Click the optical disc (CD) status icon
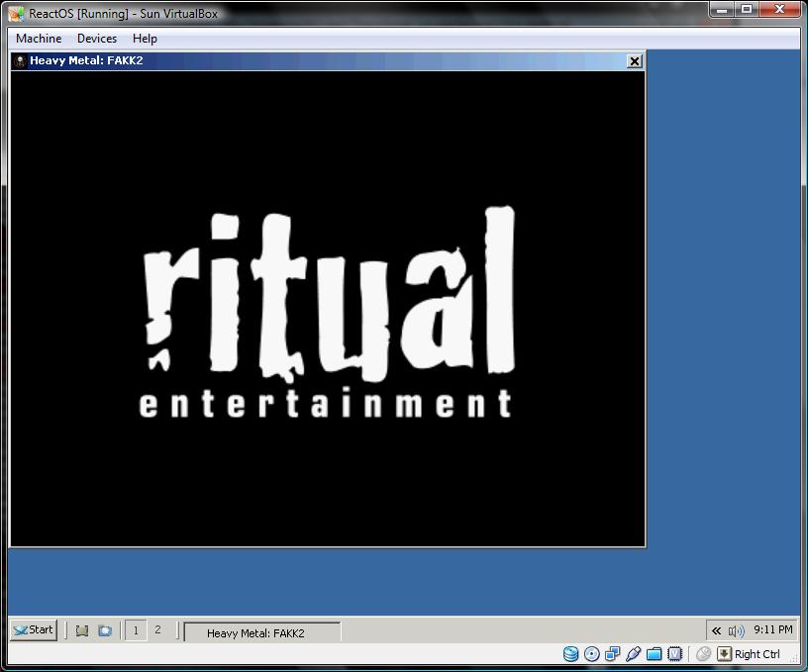808x672 pixels. pyautogui.click(x=592, y=654)
